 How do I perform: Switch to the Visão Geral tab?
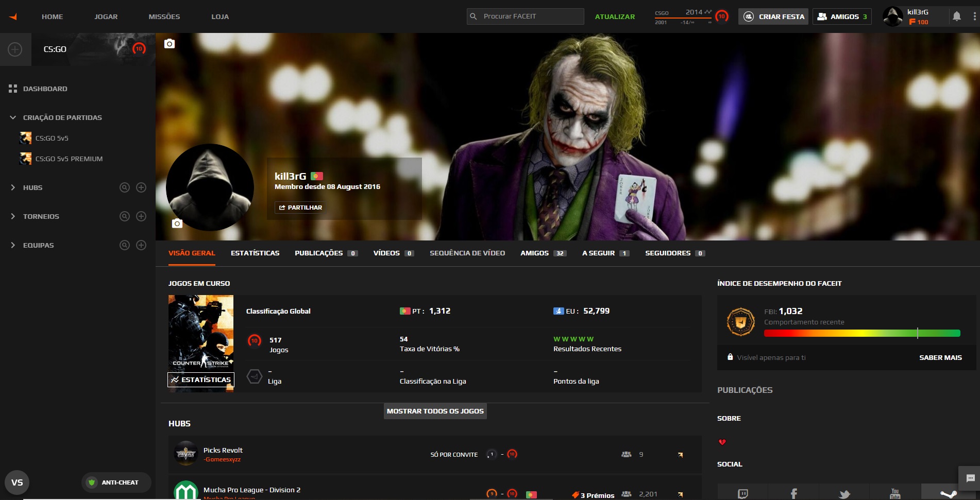tap(192, 253)
